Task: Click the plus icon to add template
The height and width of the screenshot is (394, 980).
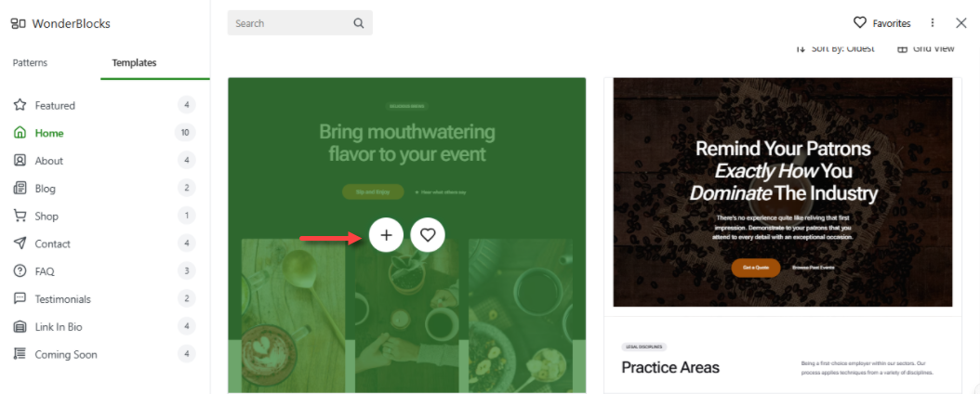Action: click(386, 235)
